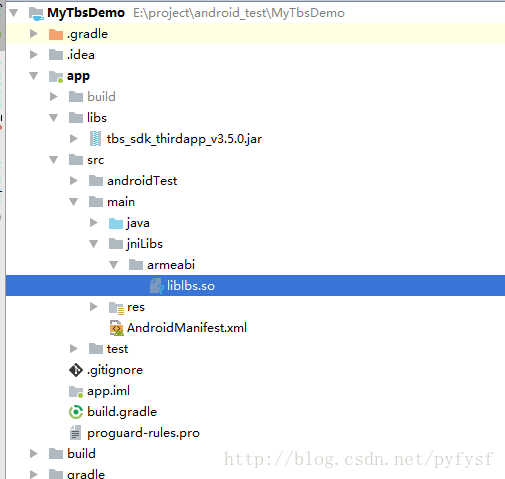Click the project path E:\project\android_test\MyTbsDemo

pos(239,13)
